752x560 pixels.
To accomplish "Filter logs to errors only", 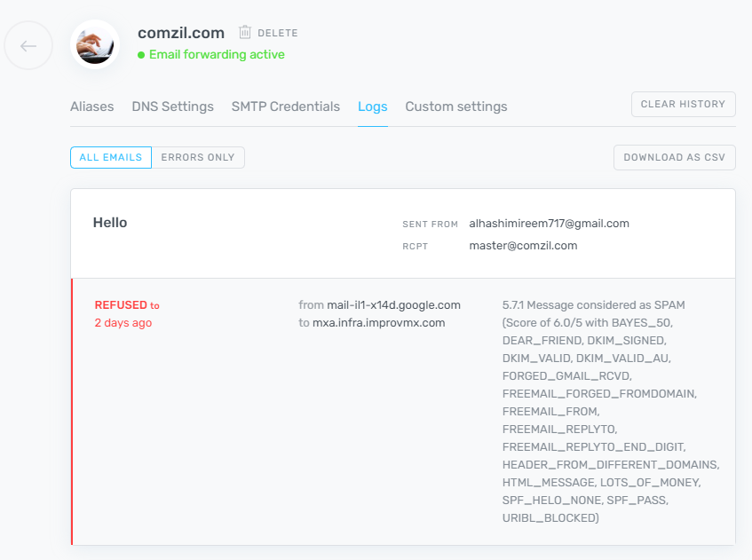I will (198, 157).
